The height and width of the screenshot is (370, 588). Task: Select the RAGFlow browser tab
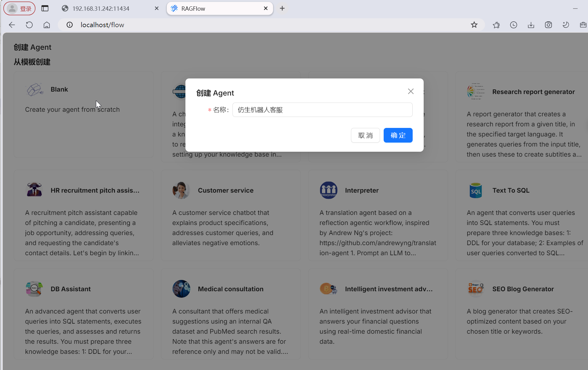pyautogui.click(x=214, y=9)
